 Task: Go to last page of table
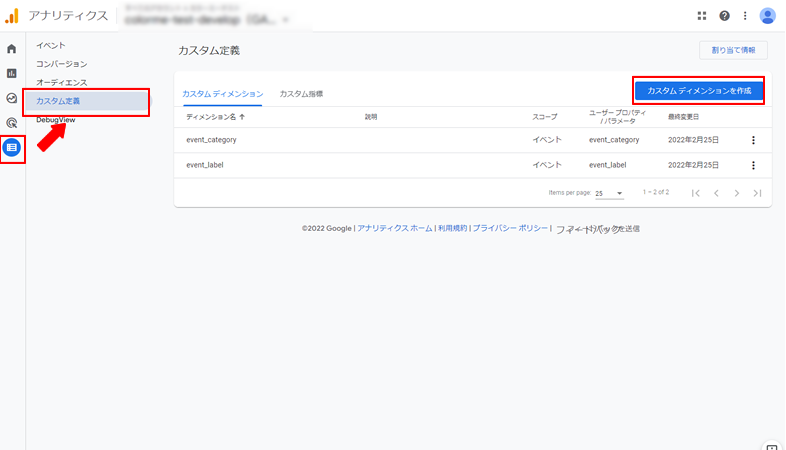757,193
